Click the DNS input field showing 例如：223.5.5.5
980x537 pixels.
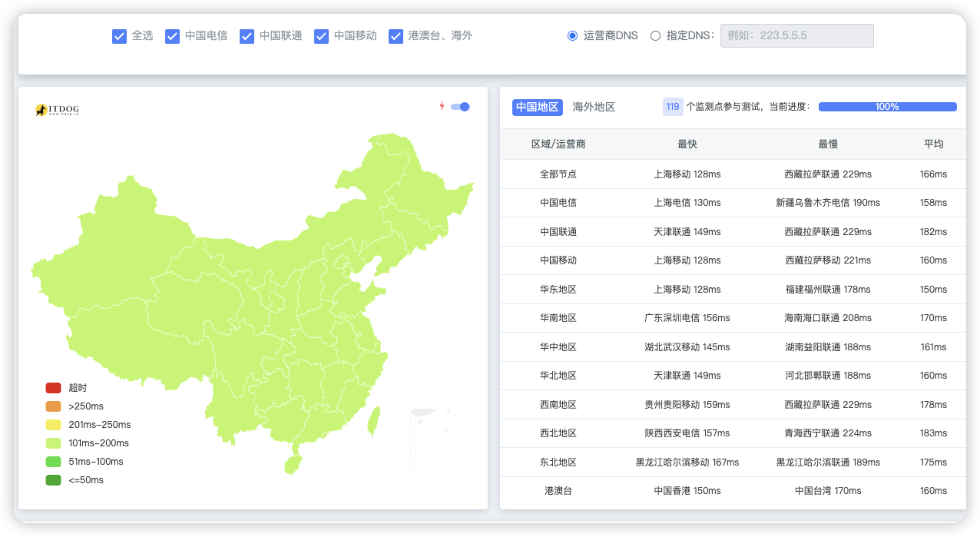click(796, 35)
